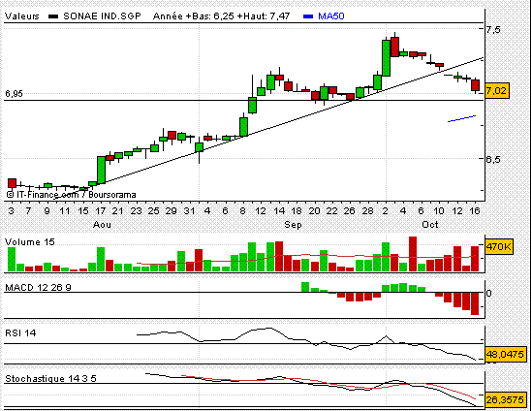Screen dimensions: 532x411
Task: Click the RSI 14 panel title
Action: point(20,332)
